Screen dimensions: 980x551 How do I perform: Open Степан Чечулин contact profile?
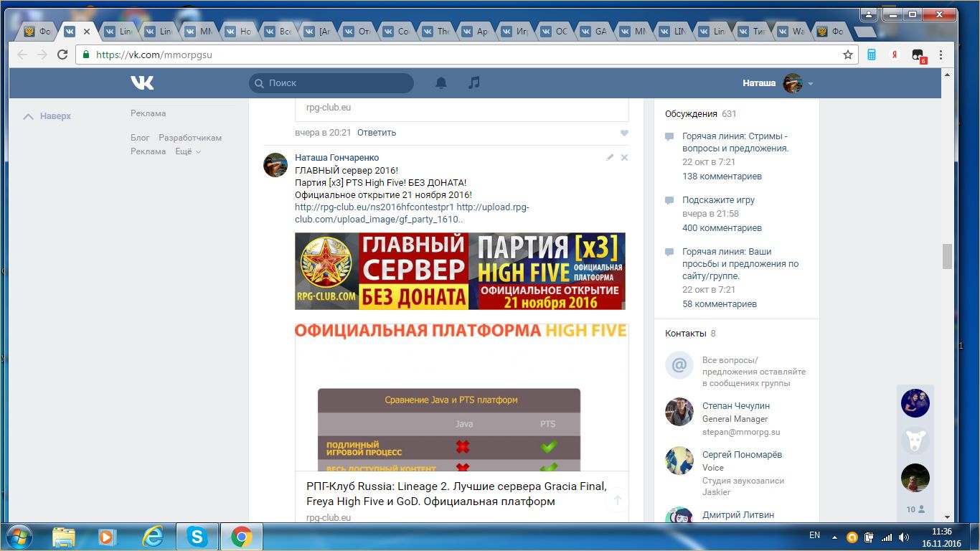[x=736, y=406]
